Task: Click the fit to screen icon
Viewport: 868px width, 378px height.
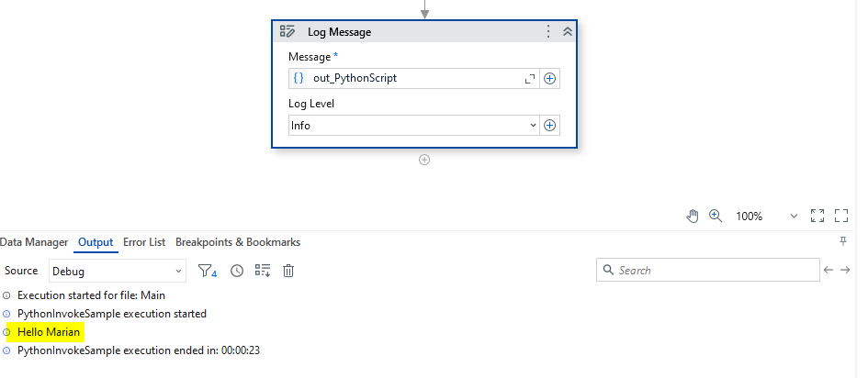Action: [x=817, y=216]
